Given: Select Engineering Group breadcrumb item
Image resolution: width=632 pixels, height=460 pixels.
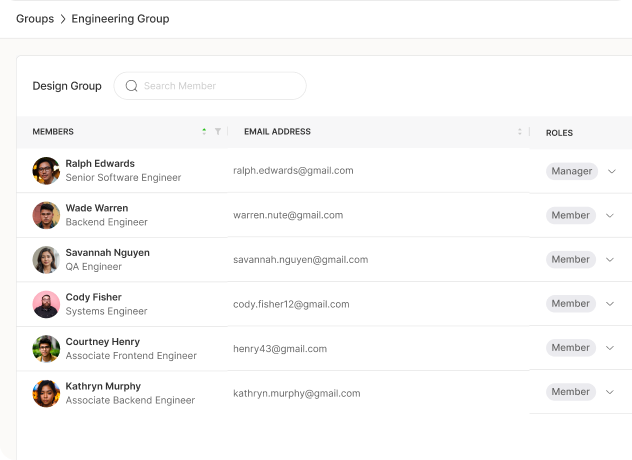Looking at the screenshot, I should [120, 19].
